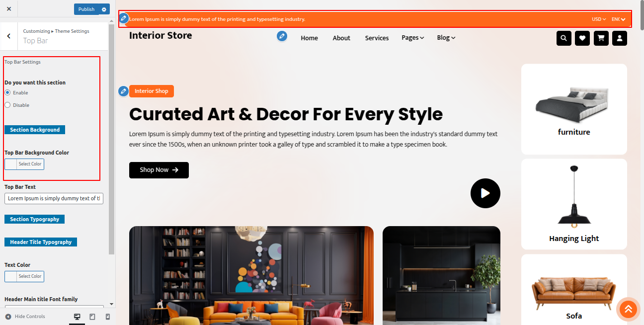The height and width of the screenshot is (325, 644).
Task: Click the Top Bar Text input field
Action: 54,198
